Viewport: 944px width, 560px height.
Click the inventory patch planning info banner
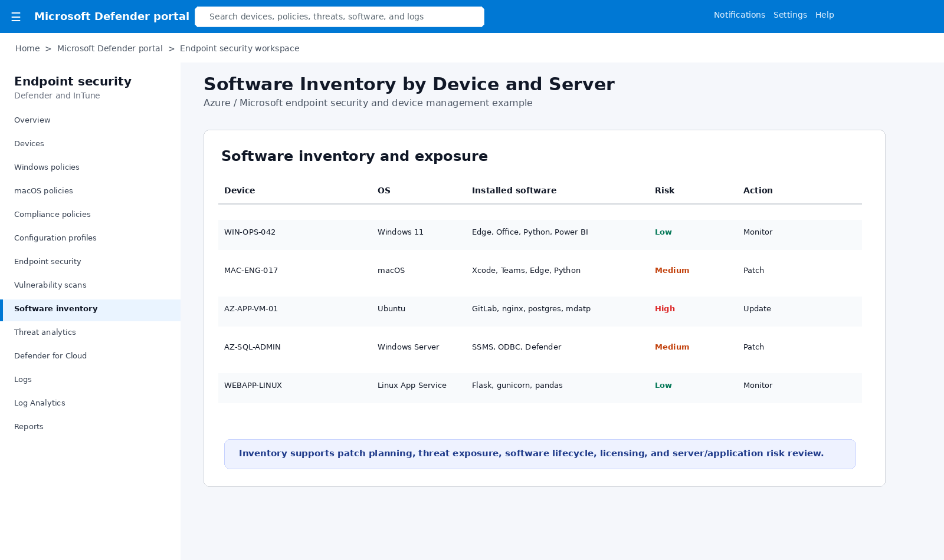coord(540,454)
